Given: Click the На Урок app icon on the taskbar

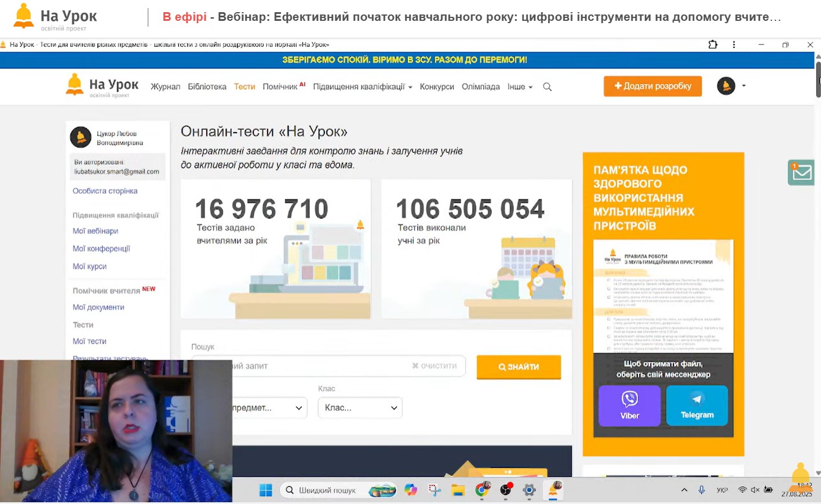Looking at the screenshot, I should [554, 490].
